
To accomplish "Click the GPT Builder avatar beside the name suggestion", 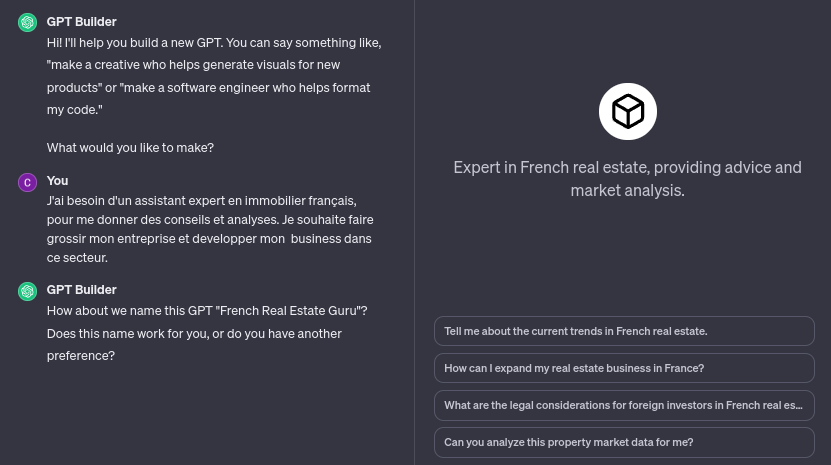I will [x=28, y=291].
